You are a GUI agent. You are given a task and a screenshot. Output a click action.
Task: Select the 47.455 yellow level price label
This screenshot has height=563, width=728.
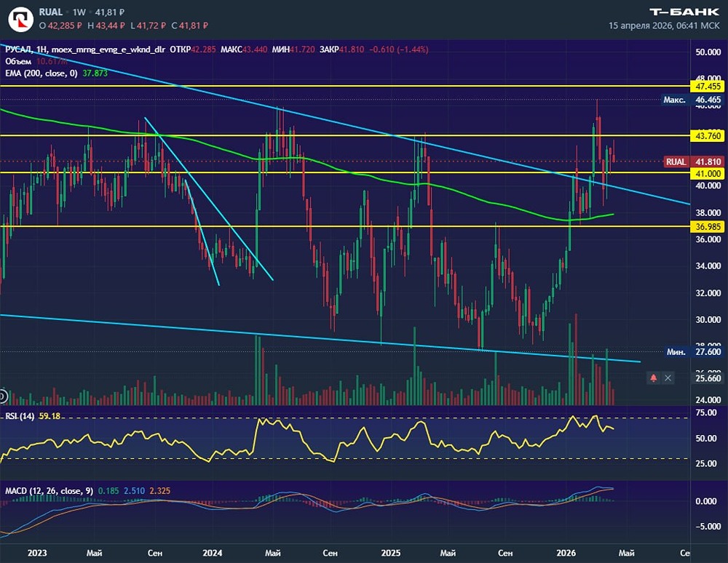[708, 87]
